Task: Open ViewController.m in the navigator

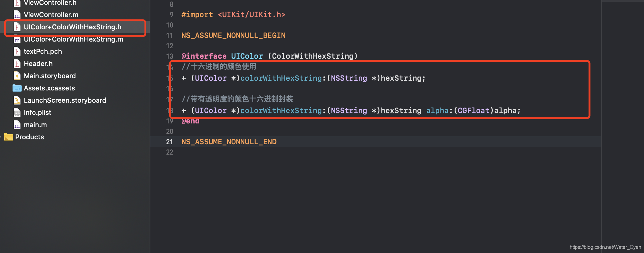Action: coord(51,15)
